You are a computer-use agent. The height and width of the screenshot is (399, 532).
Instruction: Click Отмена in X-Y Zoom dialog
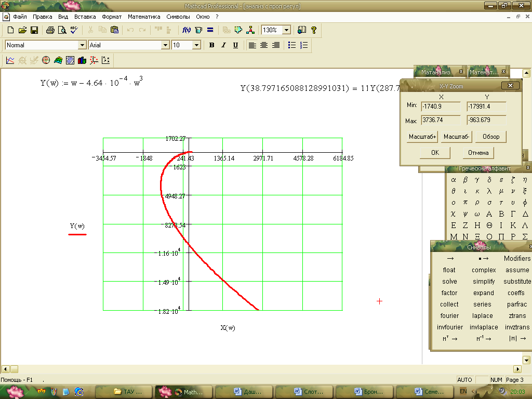[478, 153]
